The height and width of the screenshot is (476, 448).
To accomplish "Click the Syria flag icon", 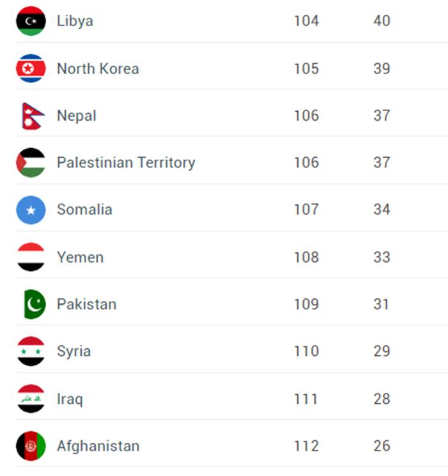I will [31, 351].
